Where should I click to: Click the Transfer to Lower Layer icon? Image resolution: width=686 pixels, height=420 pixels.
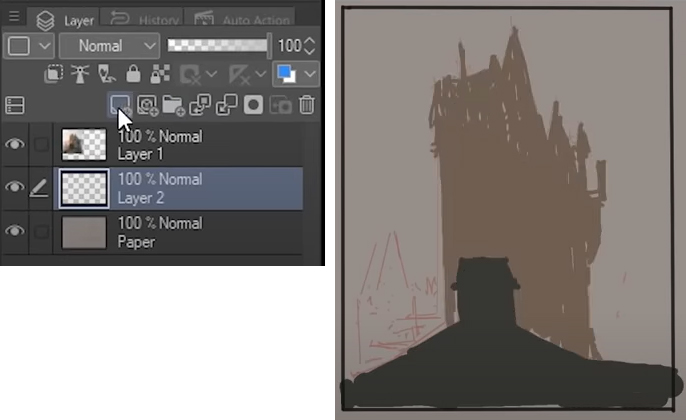coord(200,104)
